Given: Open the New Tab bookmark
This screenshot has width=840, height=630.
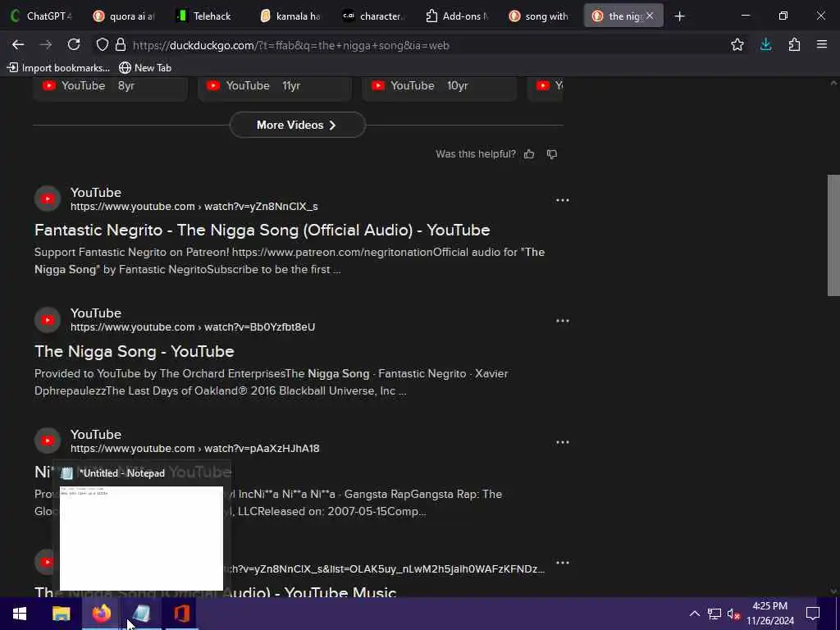Looking at the screenshot, I should tap(145, 67).
